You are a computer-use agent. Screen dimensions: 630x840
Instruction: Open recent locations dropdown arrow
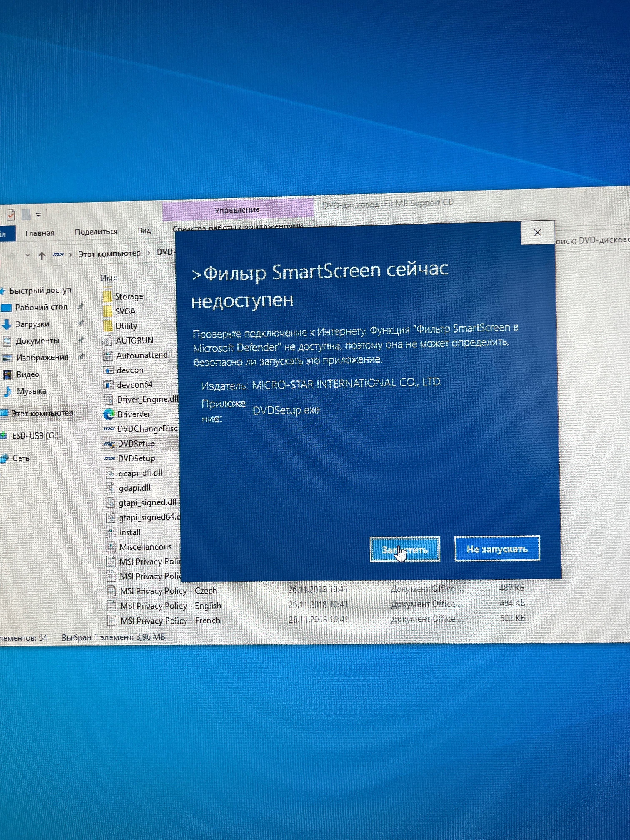point(27,256)
